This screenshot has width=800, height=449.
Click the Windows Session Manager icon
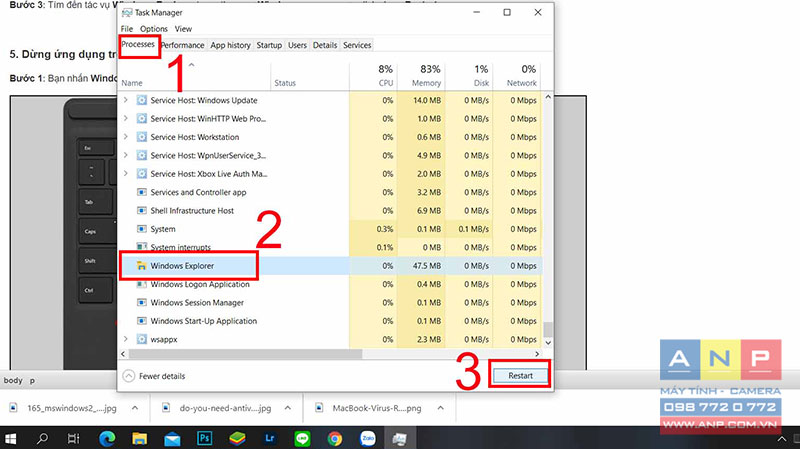click(x=142, y=303)
